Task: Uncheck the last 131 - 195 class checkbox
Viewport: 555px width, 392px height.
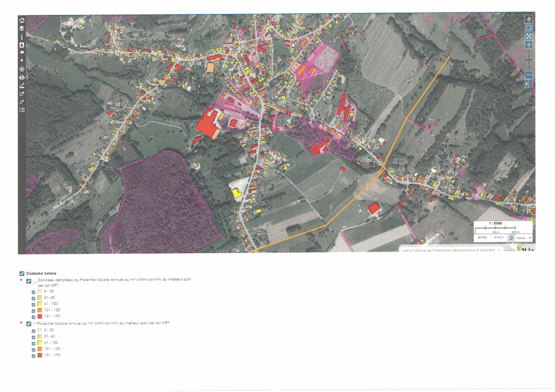Action: [x=33, y=355]
